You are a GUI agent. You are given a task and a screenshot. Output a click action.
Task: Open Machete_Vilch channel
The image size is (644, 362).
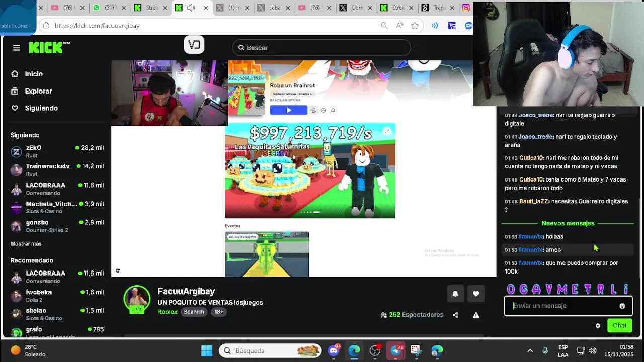point(57,207)
